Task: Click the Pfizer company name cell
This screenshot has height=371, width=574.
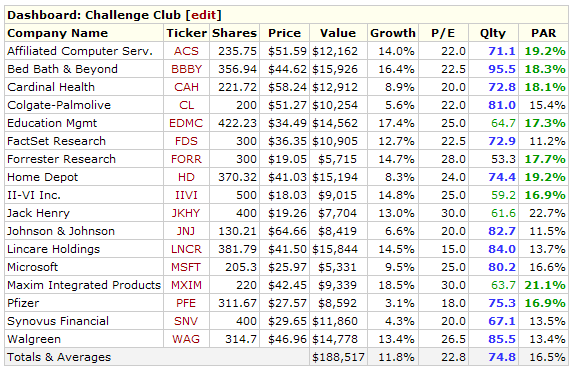Action: point(84,303)
